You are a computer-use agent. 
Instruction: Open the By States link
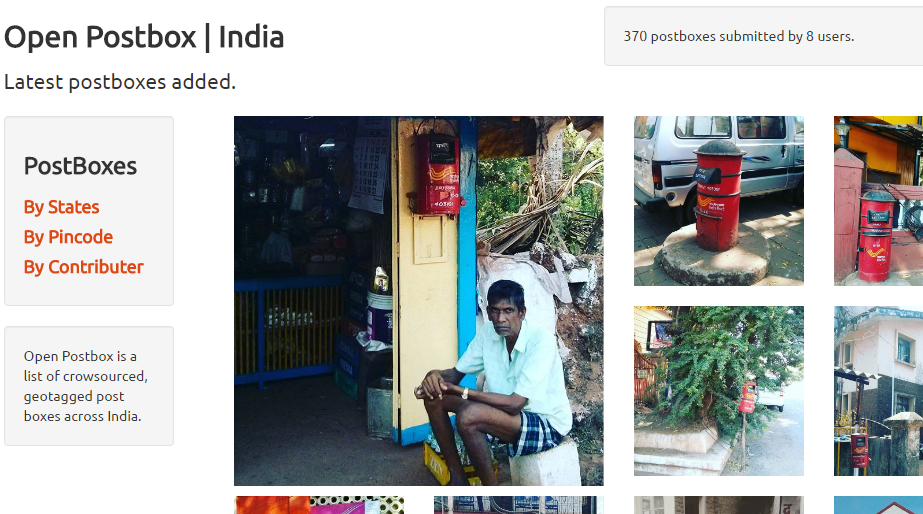[x=61, y=207]
